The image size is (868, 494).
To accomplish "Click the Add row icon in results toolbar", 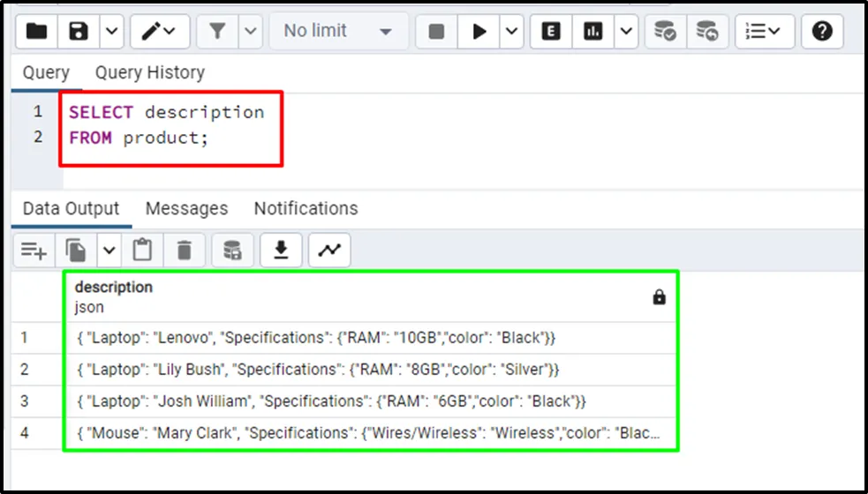I will [x=34, y=251].
